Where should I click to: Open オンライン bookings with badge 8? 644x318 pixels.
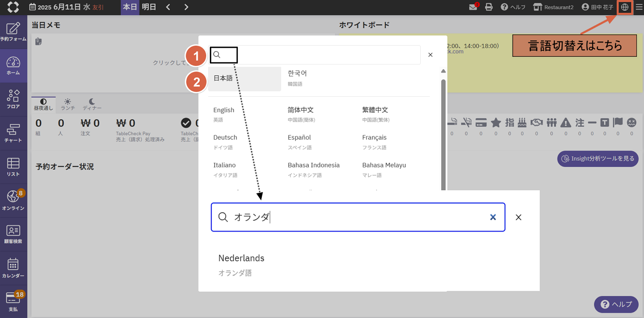13,201
